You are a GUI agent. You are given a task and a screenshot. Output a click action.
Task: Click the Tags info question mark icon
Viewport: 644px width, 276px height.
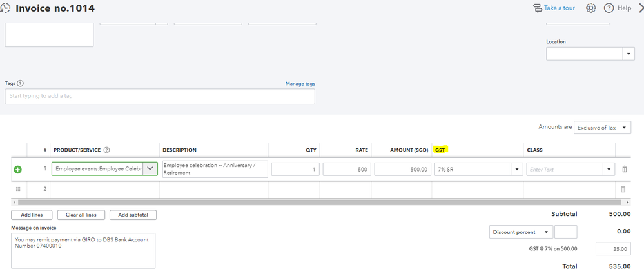(x=21, y=83)
